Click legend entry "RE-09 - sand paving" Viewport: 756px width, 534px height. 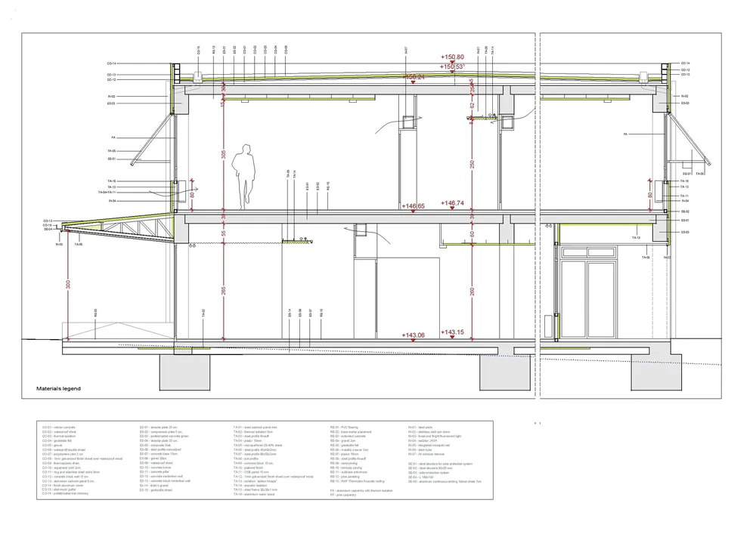tap(344, 463)
